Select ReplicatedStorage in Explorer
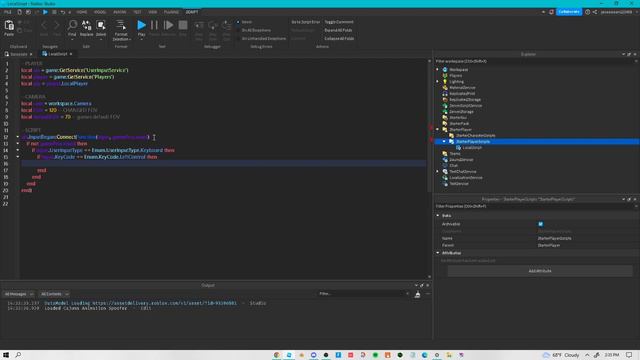The height and width of the screenshot is (360, 640). [465, 100]
